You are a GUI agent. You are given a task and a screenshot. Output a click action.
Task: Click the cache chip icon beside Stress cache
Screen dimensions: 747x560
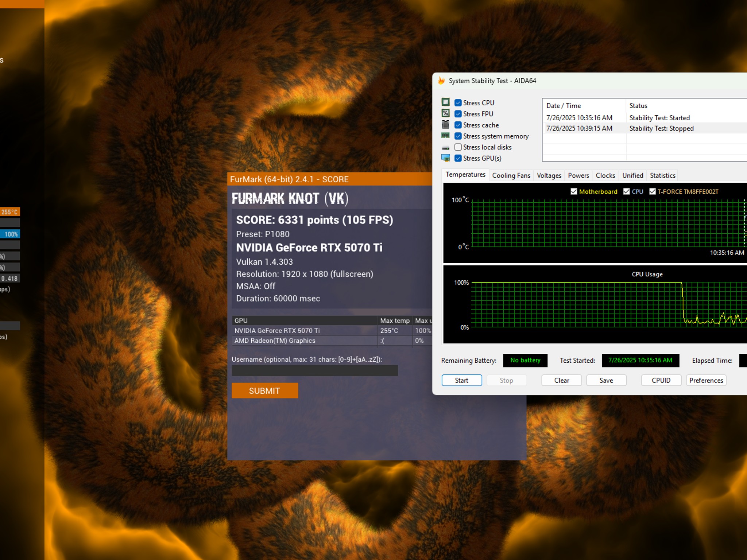(x=445, y=125)
